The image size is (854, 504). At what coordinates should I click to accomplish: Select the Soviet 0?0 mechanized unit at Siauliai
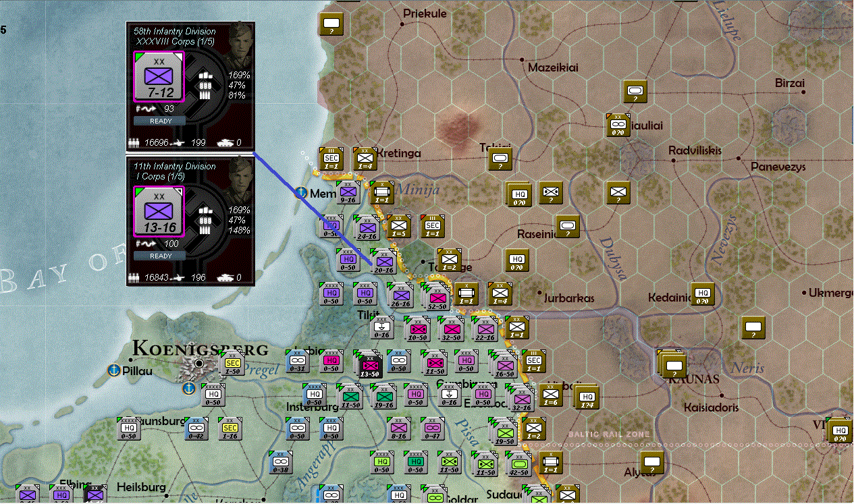coord(618,125)
